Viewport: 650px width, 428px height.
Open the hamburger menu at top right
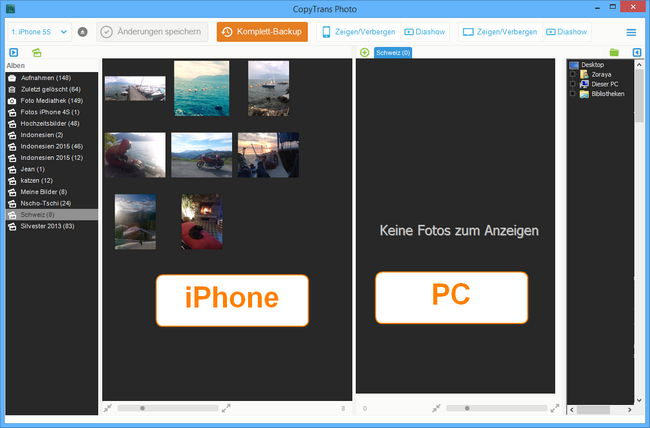click(x=631, y=32)
